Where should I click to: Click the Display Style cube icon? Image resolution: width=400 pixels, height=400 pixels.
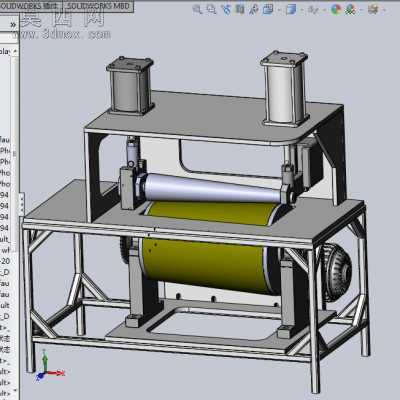291,10
